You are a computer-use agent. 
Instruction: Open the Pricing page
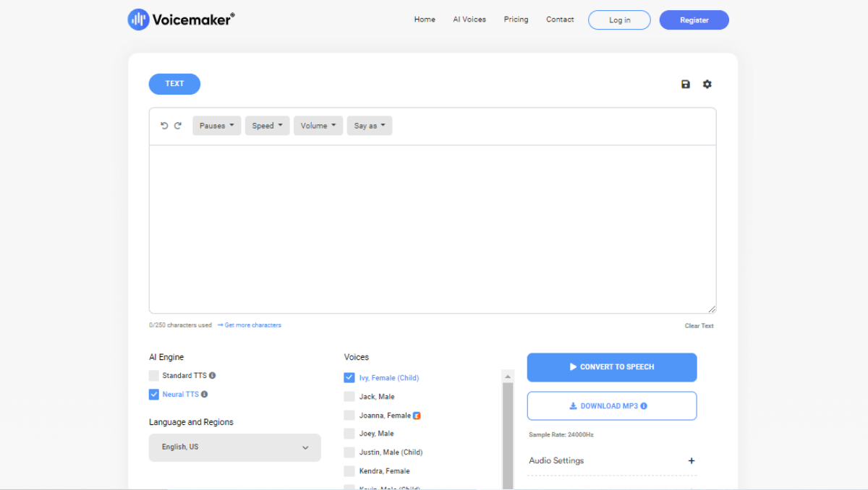[x=516, y=20]
